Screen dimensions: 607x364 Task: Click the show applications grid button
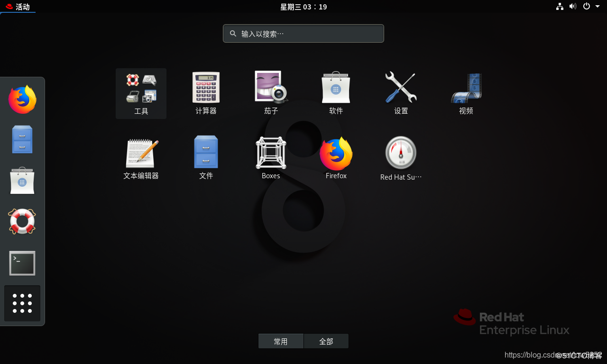[x=22, y=303]
